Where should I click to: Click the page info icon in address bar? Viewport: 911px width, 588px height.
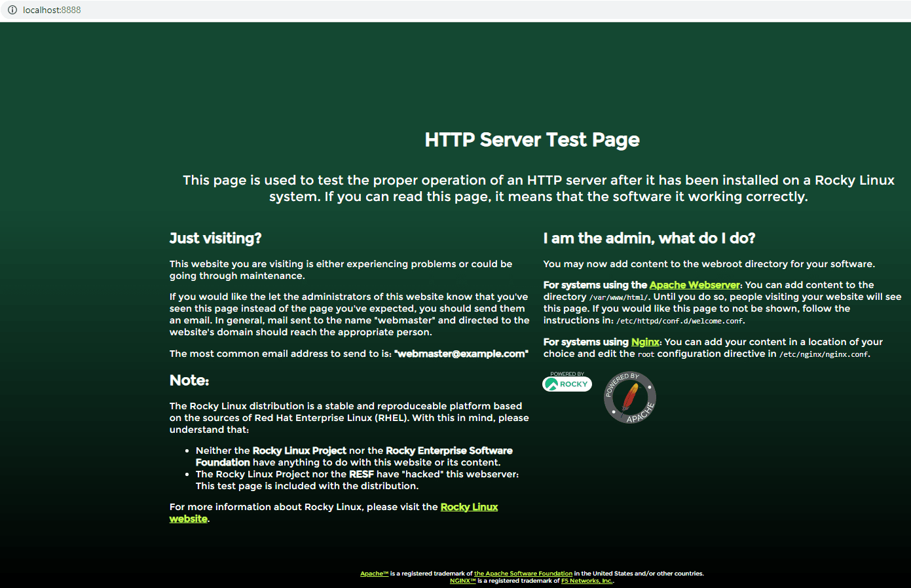click(12, 9)
